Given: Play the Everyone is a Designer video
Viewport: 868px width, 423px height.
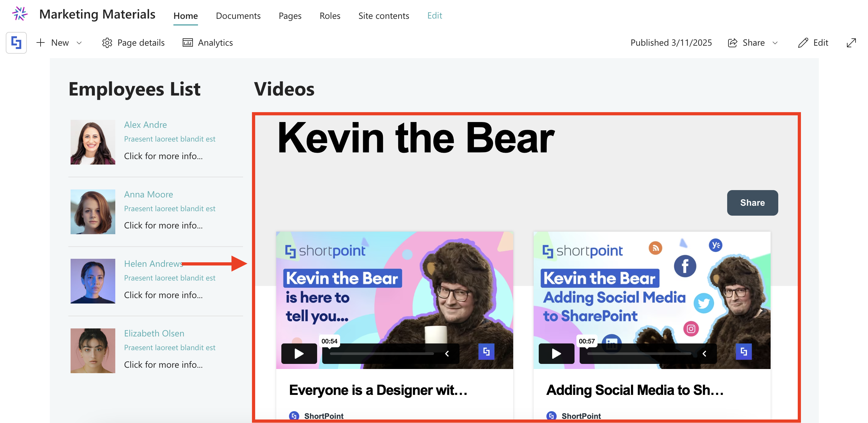Looking at the screenshot, I should click(x=299, y=354).
